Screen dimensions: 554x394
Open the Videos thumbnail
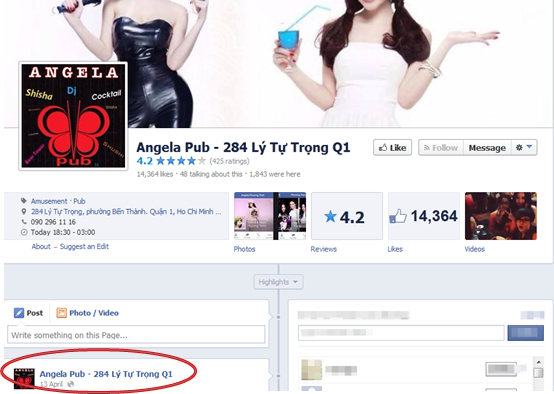tap(501, 216)
